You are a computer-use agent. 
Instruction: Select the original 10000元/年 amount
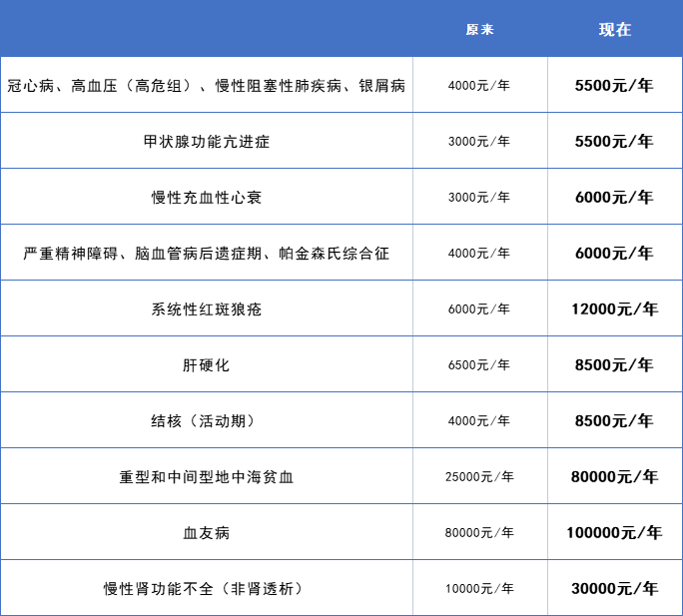pos(479,589)
